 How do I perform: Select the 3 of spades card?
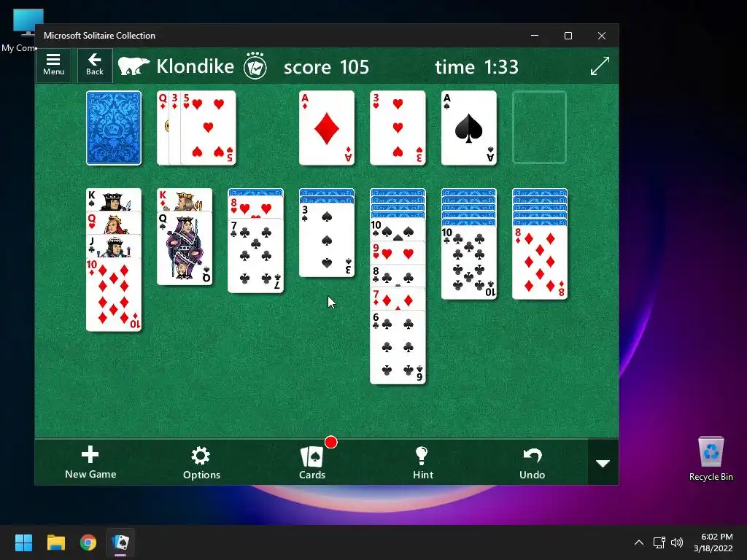(x=326, y=240)
